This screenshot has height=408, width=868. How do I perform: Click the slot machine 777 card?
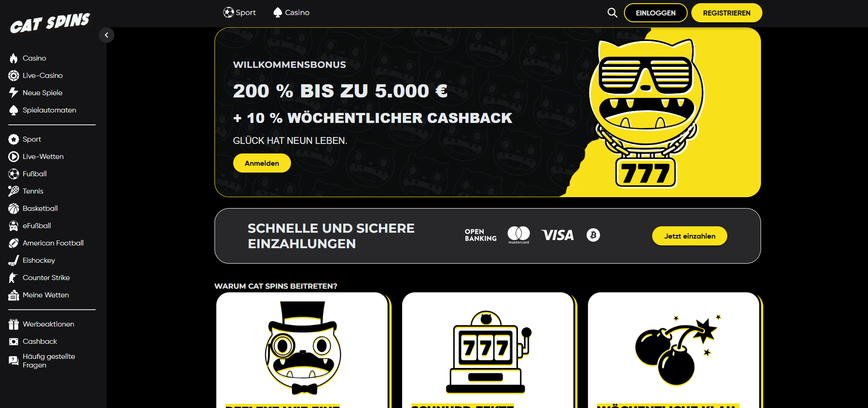point(488,350)
